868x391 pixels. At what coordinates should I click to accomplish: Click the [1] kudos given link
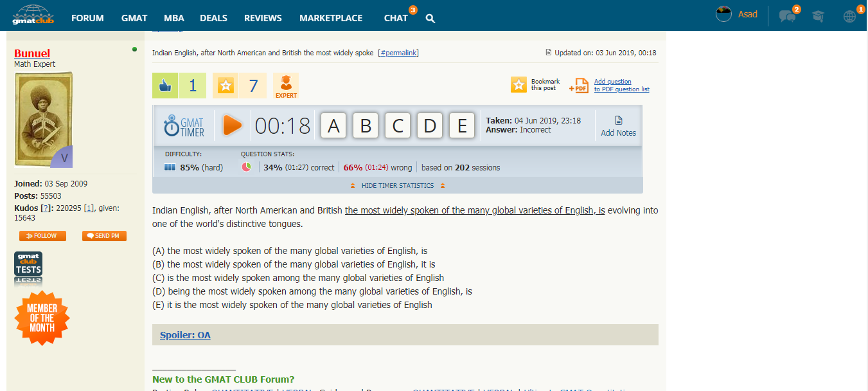[x=89, y=208]
